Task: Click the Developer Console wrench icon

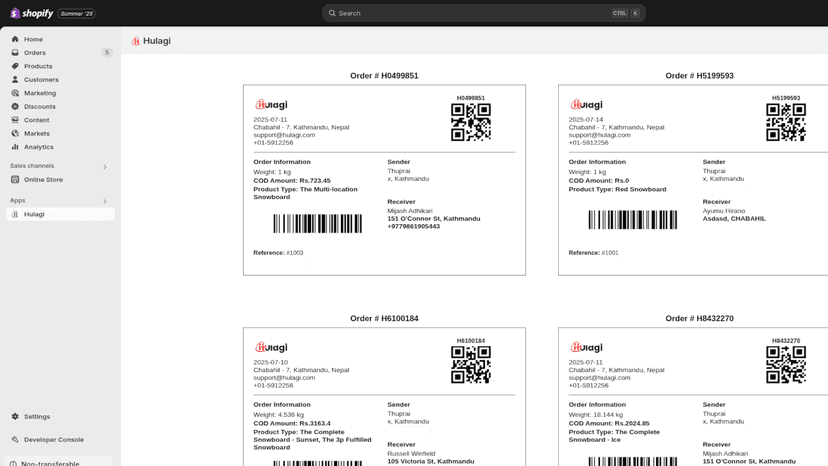Action: pyautogui.click(x=15, y=440)
